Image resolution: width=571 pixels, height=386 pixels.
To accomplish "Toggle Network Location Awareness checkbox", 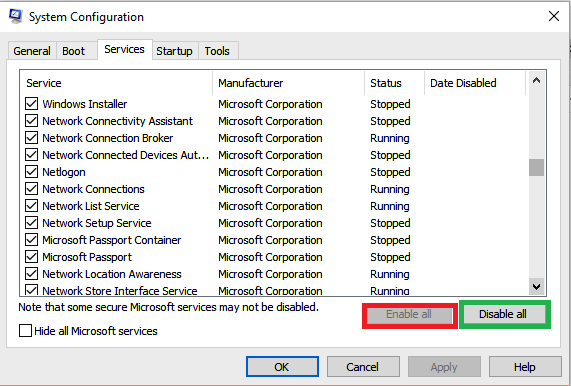I will click(31, 274).
